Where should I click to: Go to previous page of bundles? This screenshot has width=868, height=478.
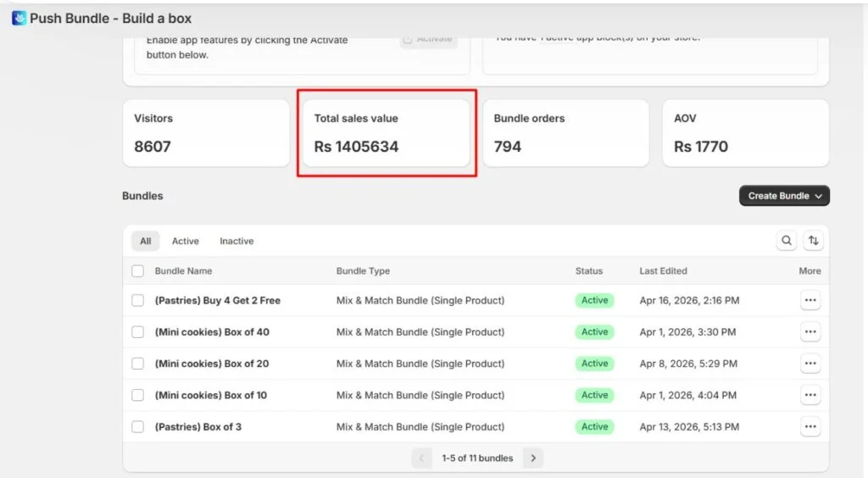tap(421, 458)
